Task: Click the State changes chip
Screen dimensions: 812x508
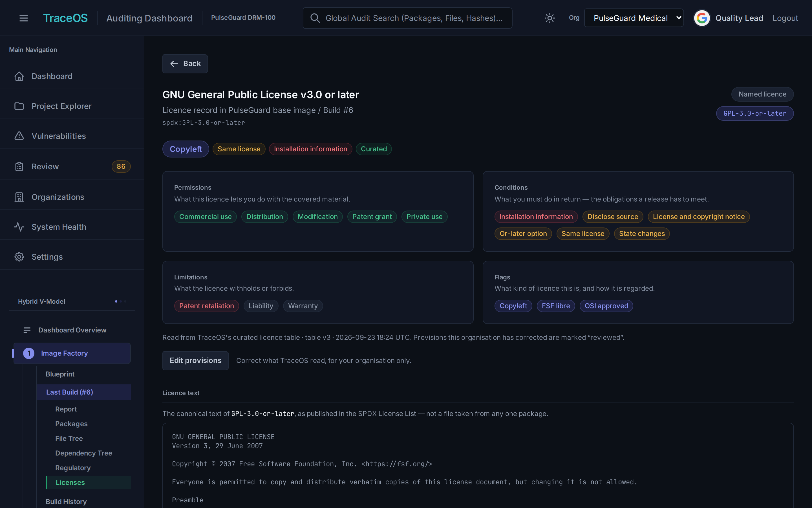Action: pos(641,233)
